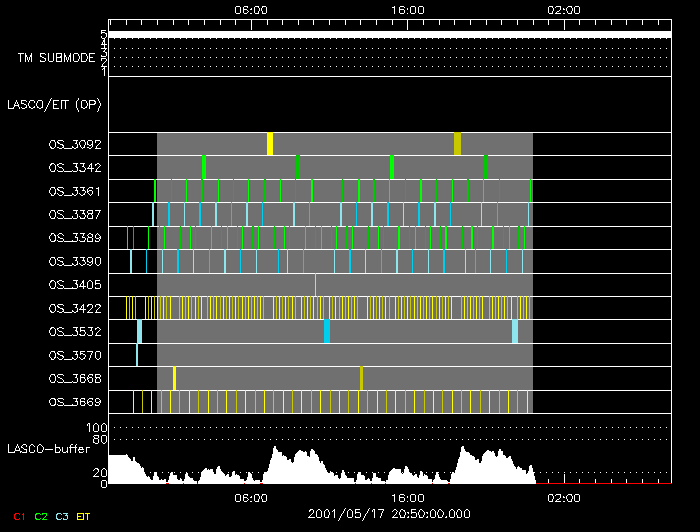
Task: Click the EIT legend entry
Action: point(84,516)
